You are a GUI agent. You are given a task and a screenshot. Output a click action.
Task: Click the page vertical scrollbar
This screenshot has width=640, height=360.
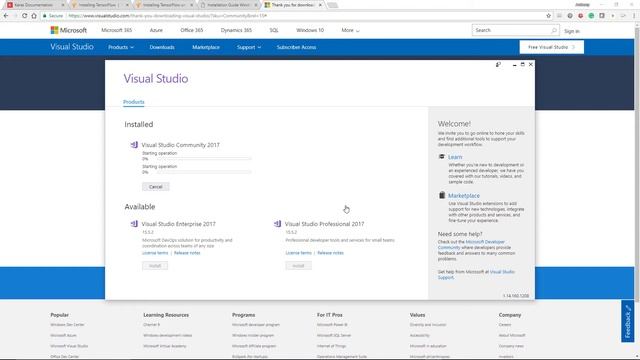[636, 163]
